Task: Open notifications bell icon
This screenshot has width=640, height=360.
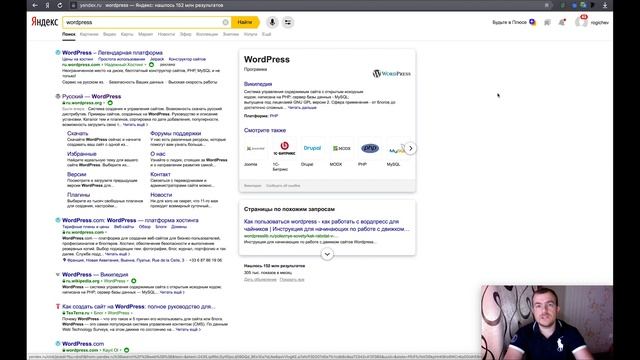Action: (x=562, y=22)
